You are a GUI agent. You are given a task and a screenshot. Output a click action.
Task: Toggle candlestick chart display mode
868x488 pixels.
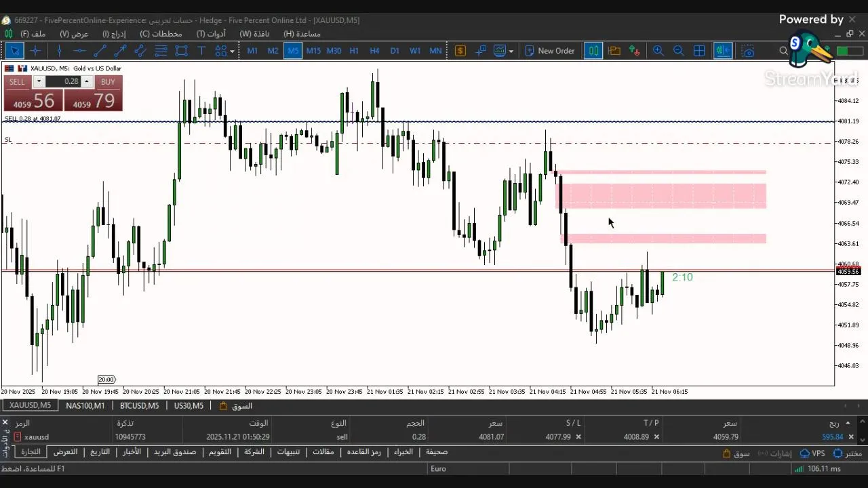pos(593,51)
